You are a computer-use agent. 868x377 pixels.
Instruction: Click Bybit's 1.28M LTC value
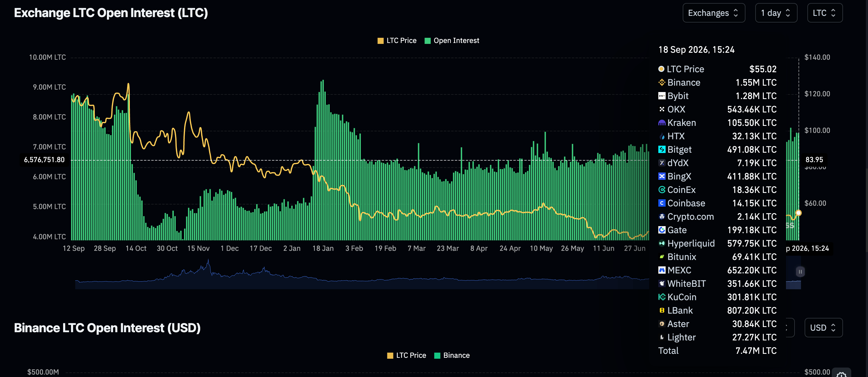(x=756, y=96)
